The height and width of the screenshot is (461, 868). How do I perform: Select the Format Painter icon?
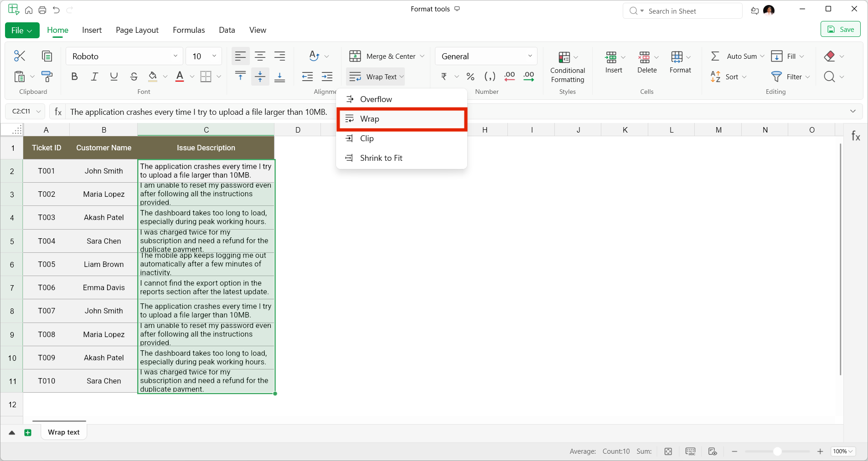coord(46,77)
